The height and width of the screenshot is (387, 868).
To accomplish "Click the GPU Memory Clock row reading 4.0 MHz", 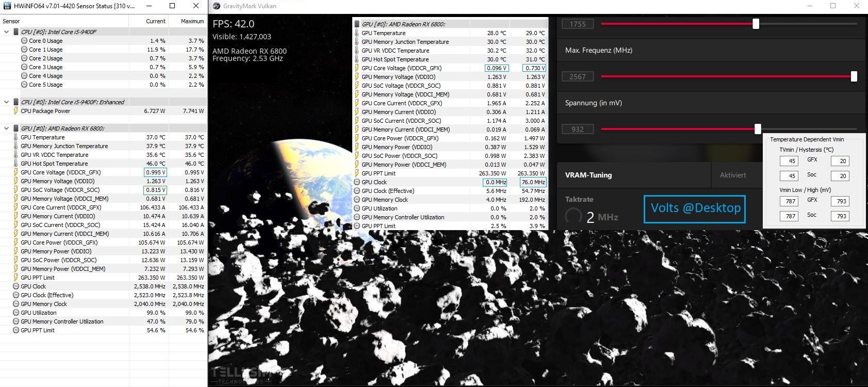I will click(450, 200).
